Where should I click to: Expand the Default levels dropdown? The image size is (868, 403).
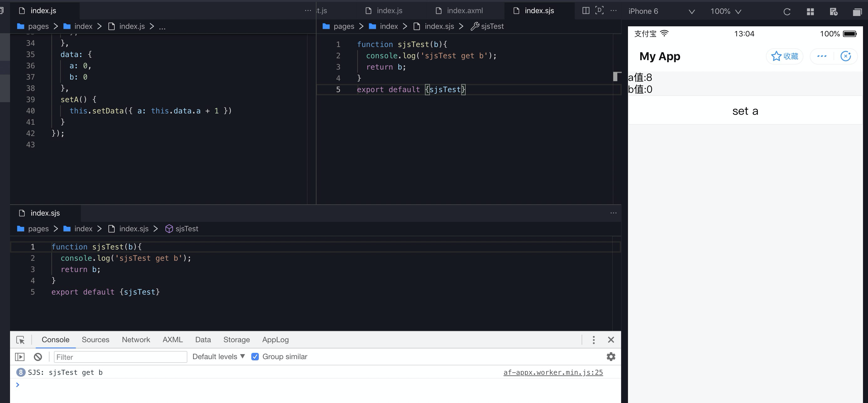pos(218,357)
